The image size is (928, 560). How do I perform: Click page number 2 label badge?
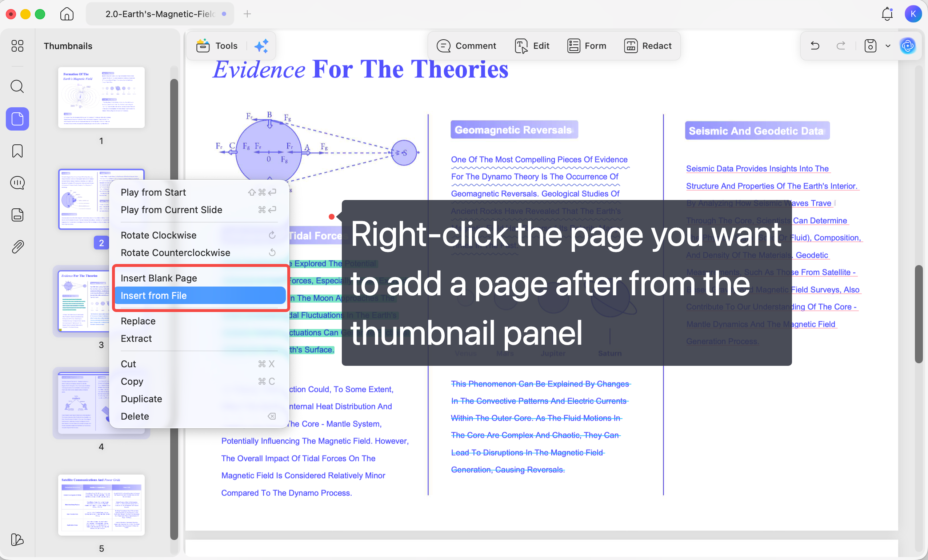pos(101,243)
